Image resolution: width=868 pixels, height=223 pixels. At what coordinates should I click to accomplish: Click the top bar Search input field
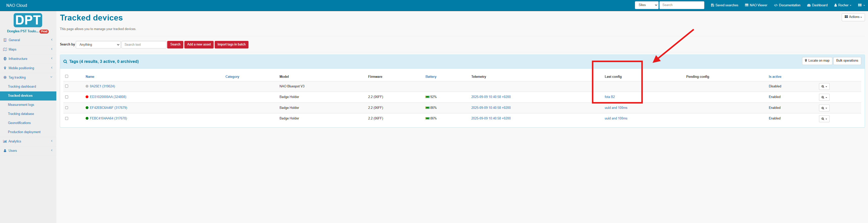(682, 5)
